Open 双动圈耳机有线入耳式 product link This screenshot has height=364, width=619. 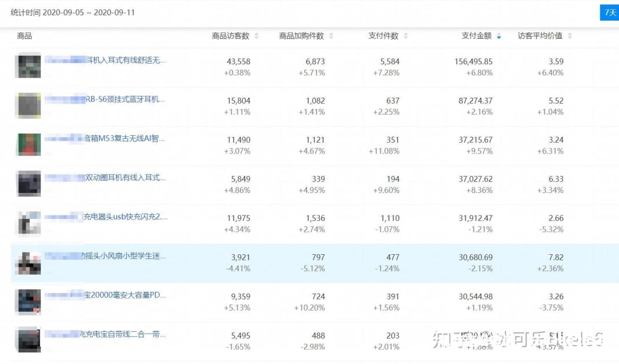coord(124,178)
